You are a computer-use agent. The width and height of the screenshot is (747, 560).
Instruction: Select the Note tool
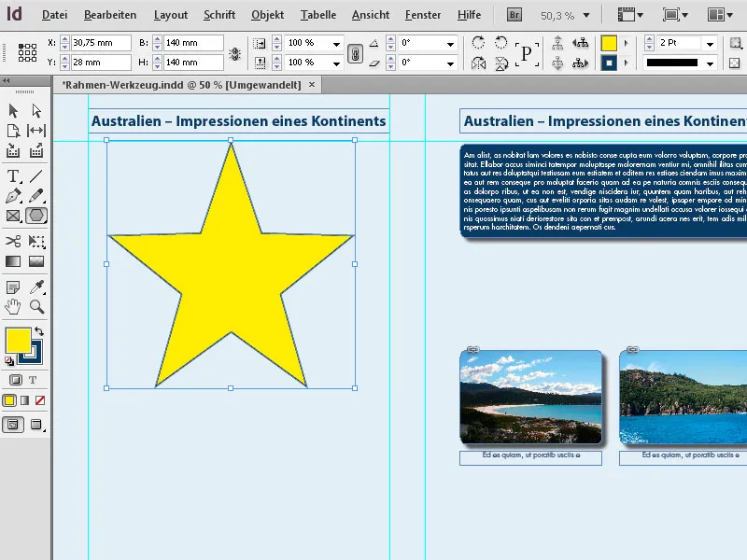pyautogui.click(x=13, y=287)
